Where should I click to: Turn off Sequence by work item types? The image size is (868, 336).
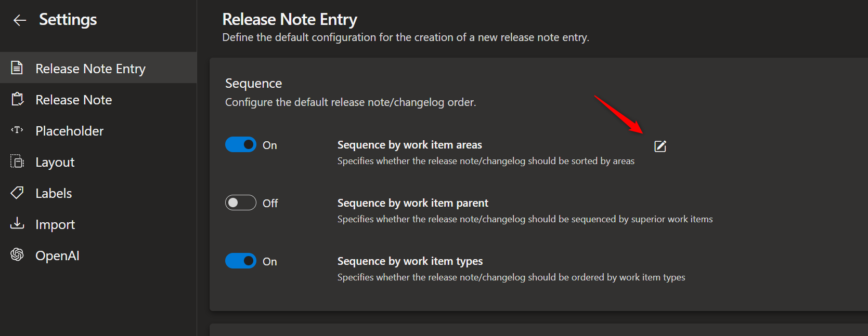pos(241,261)
